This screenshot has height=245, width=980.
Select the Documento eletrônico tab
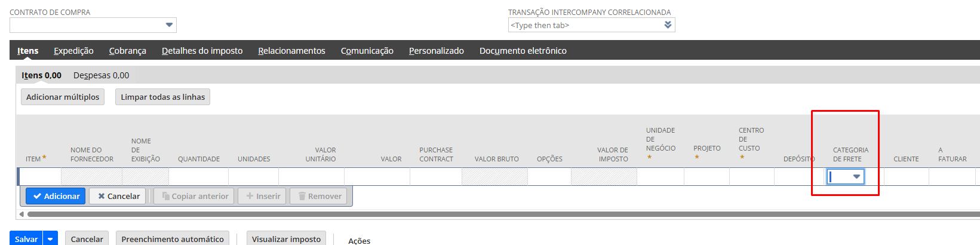[x=523, y=51]
